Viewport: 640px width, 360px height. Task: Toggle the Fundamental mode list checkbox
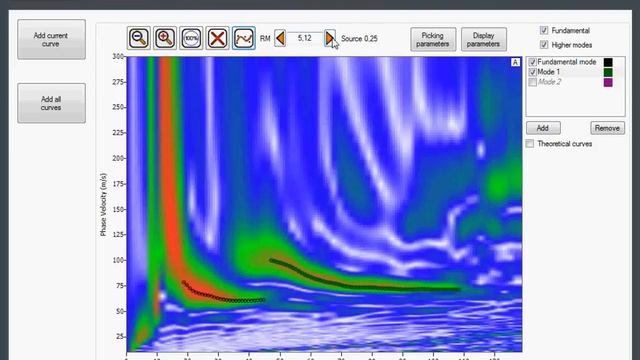532,62
